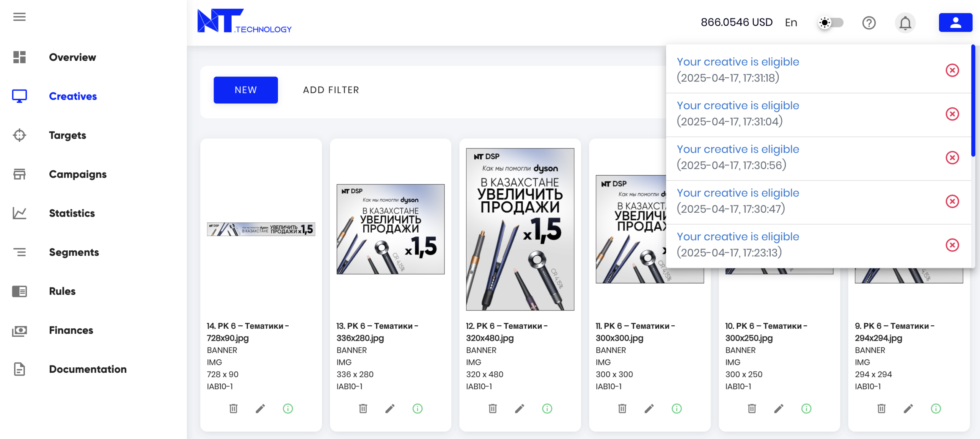This screenshot has height=439, width=980.
Task: Delete the 294x294.jpg creative
Action: (x=881, y=408)
